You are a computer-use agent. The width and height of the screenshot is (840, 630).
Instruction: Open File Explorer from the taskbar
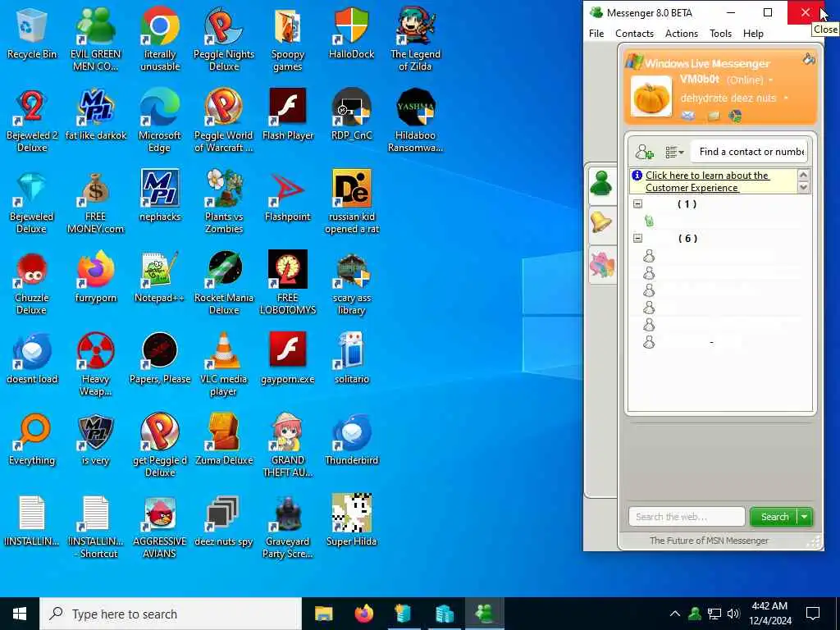coord(323,614)
